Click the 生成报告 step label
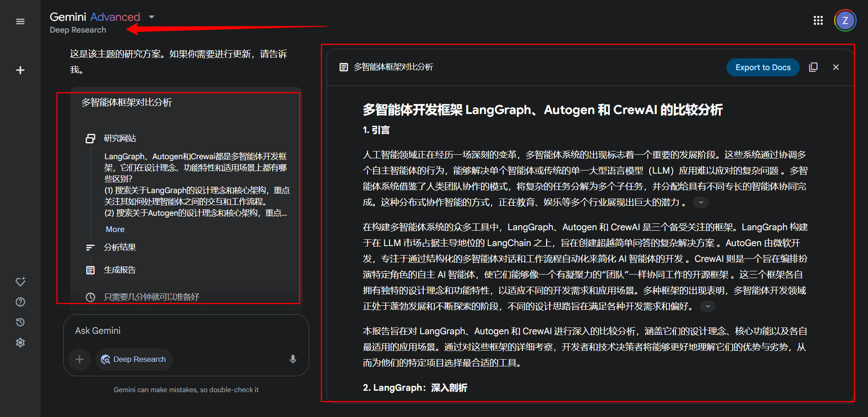 120,270
